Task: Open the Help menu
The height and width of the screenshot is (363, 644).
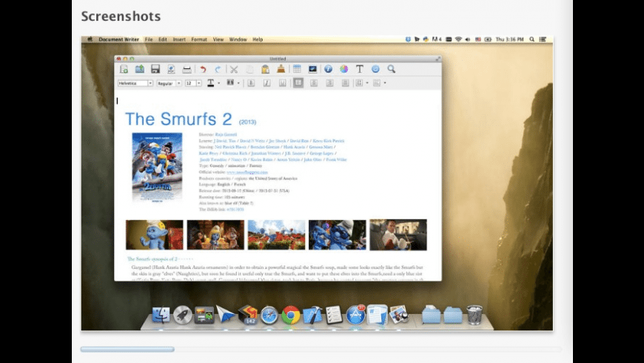Action: tap(258, 39)
